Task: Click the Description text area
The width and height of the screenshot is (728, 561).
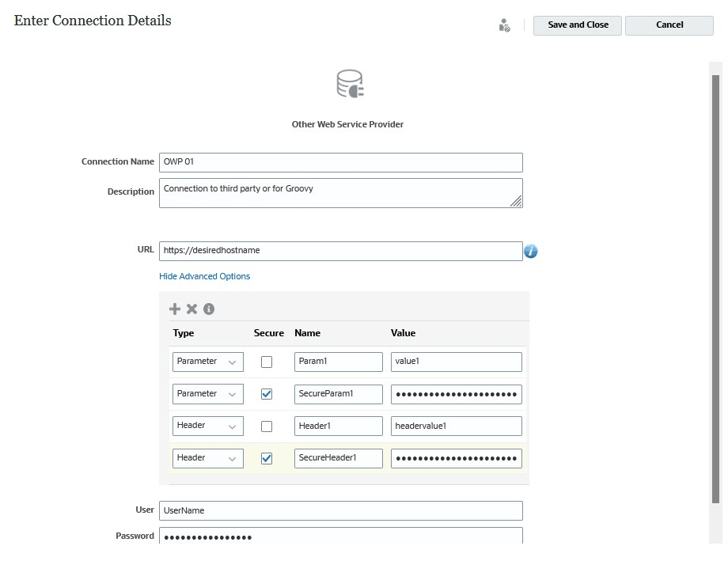Action: click(x=340, y=192)
